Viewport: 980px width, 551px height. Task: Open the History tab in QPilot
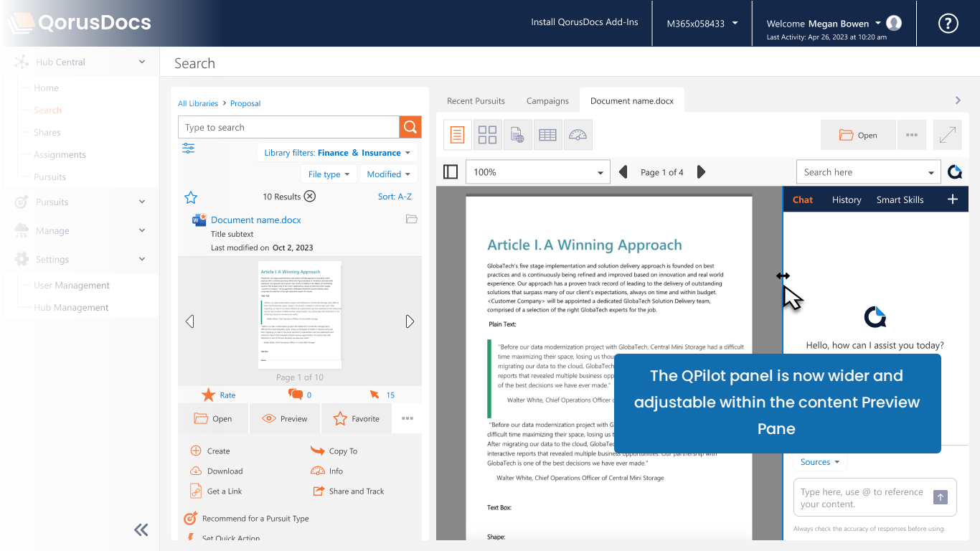(x=847, y=199)
